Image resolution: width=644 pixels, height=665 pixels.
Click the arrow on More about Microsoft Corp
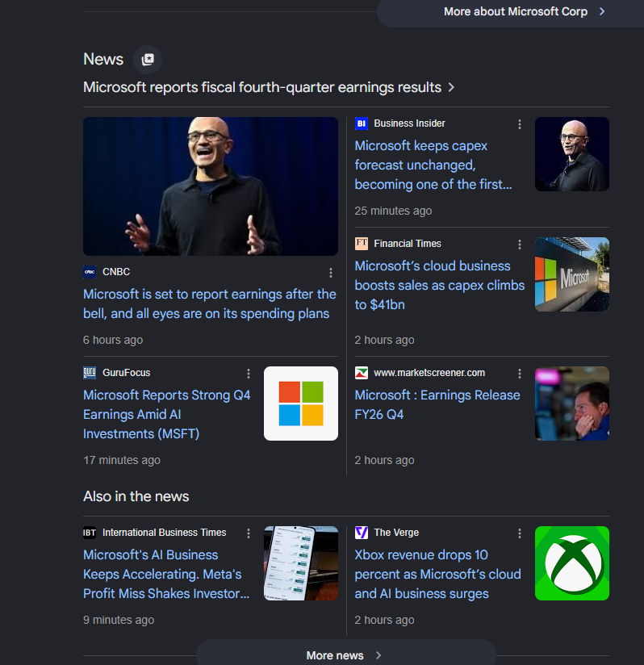pyautogui.click(x=601, y=12)
